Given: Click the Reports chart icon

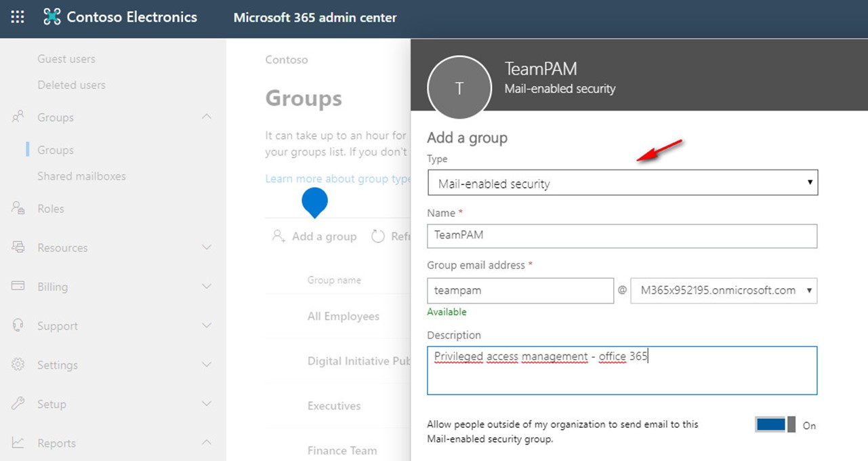Looking at the screenshot, I should 18,443.
